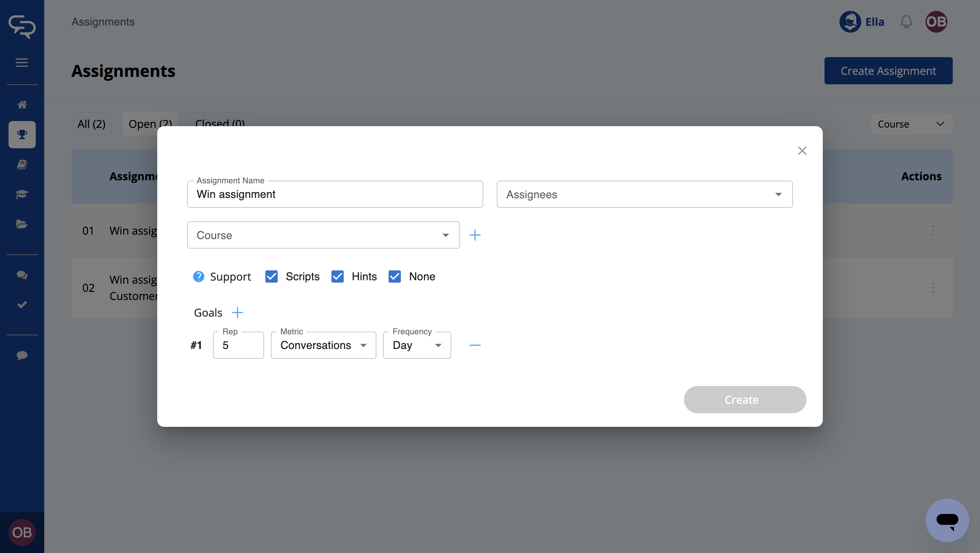Viewport: 980px width, 553px height.
Task: Open the Assignees dropdown
Action: 644,194
